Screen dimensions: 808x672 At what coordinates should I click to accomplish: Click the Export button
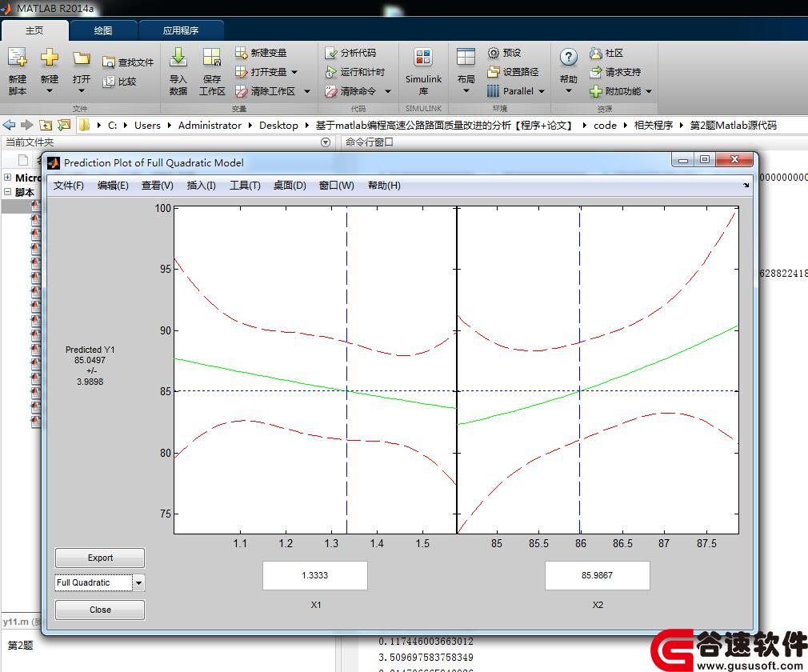(x=100, y=558)
